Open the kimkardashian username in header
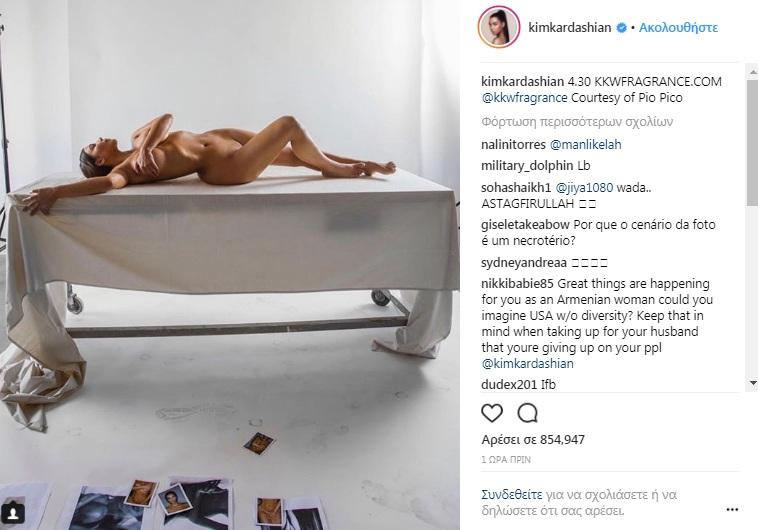Image resolution: width=758 pixels, height=530 pixels. (569, 28)
